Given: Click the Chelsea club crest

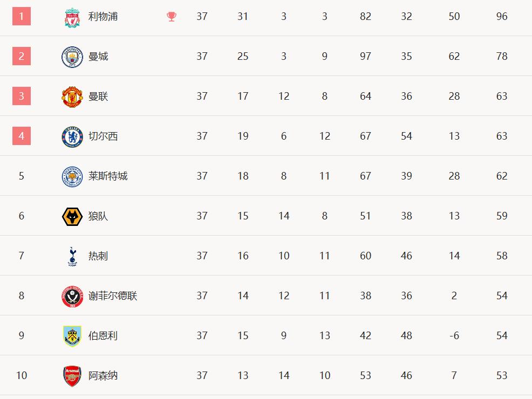Looking at the screenshot, I should [72, 136].
